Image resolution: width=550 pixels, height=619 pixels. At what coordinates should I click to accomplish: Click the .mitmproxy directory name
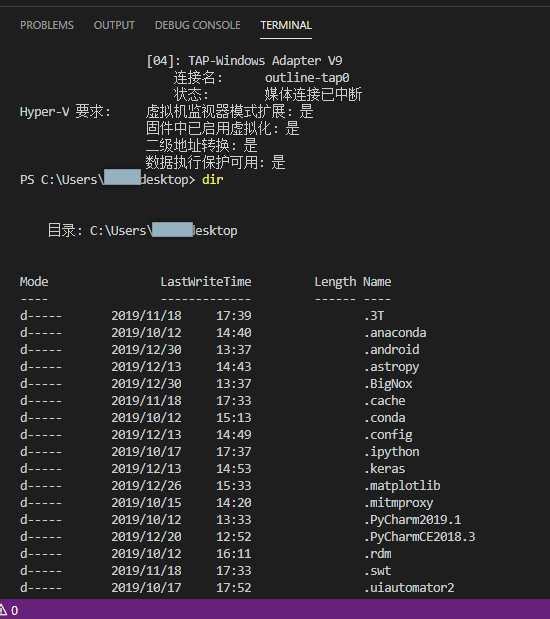399,503
